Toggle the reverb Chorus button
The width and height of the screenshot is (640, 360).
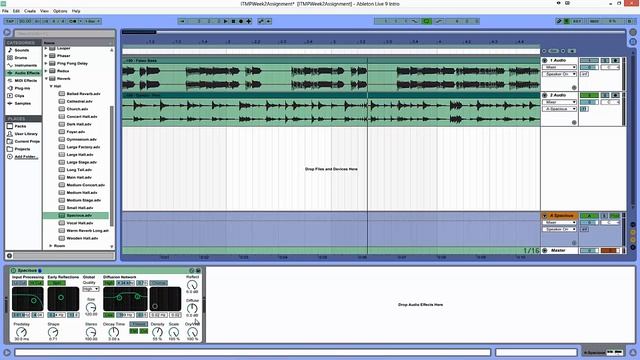158,283
